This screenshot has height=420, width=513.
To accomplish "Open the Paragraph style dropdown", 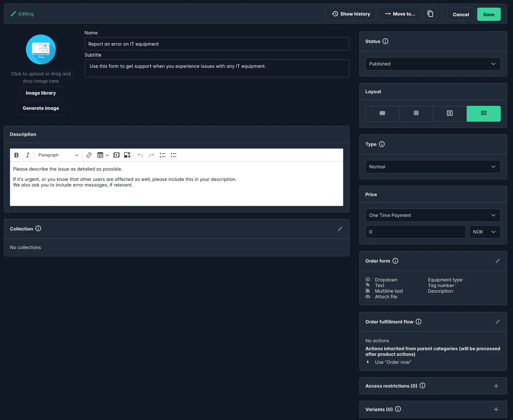I will click(x=57, y=155).
